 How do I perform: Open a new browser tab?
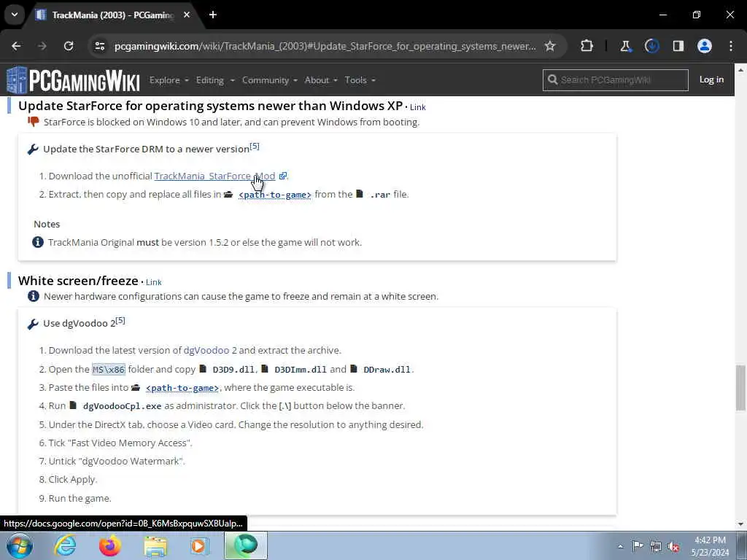pyautogui.click(x=213, y=15)
